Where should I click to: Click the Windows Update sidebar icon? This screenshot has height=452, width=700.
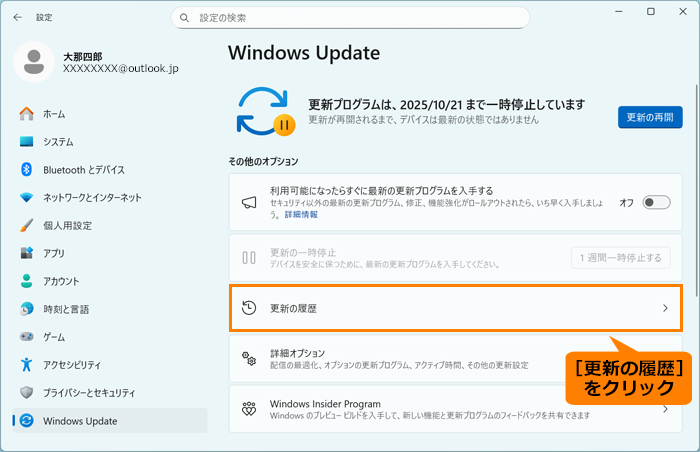point(26,420)
